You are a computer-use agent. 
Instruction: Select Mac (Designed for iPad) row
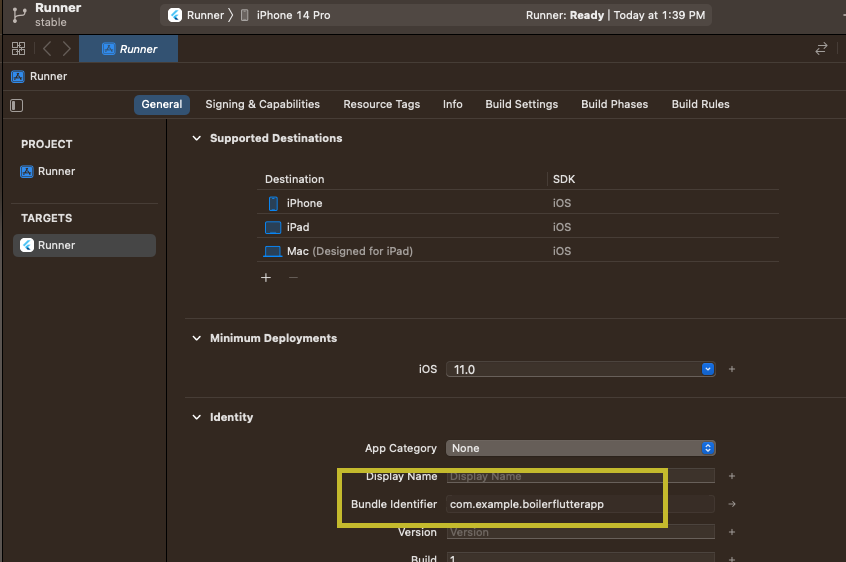coord(518,251)
